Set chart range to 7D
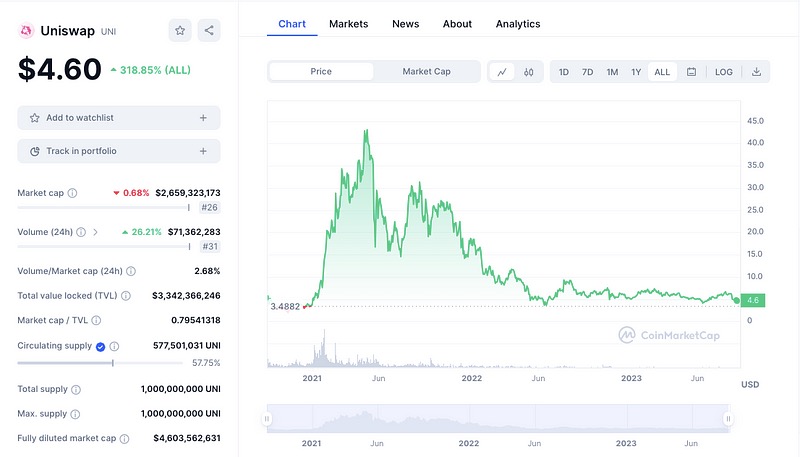 587,72
